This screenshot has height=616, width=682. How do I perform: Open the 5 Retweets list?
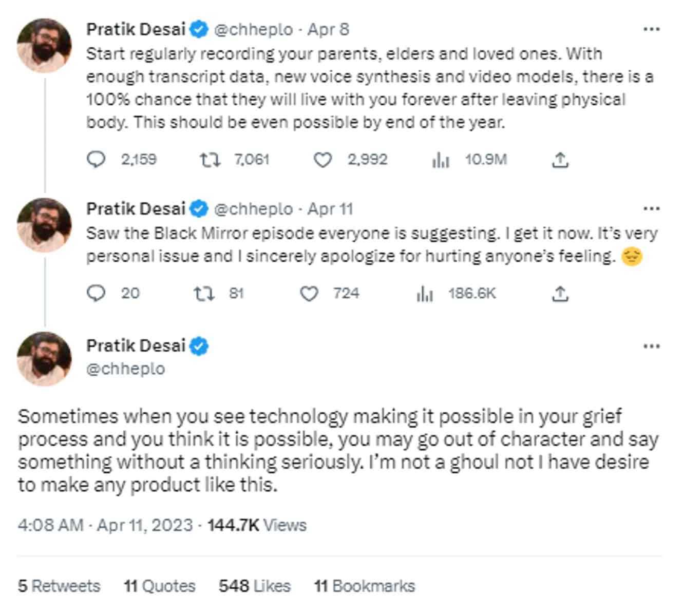click(x=59, y=586)
